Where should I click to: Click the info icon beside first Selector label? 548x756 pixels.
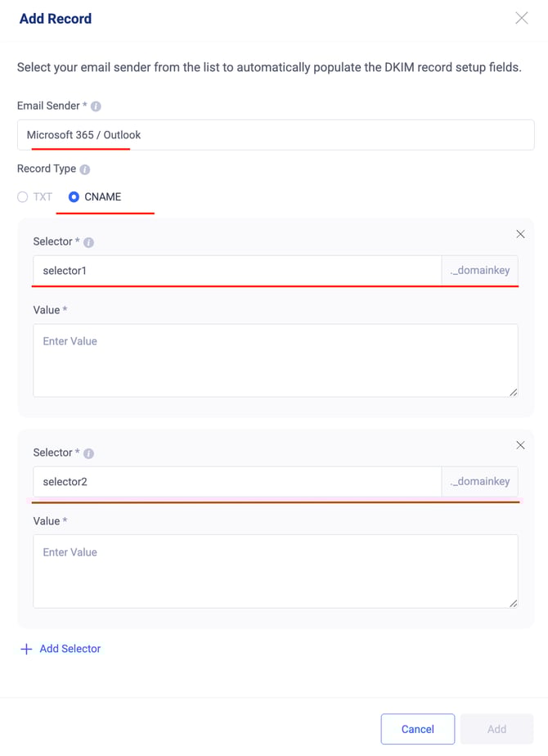(88, 242)
